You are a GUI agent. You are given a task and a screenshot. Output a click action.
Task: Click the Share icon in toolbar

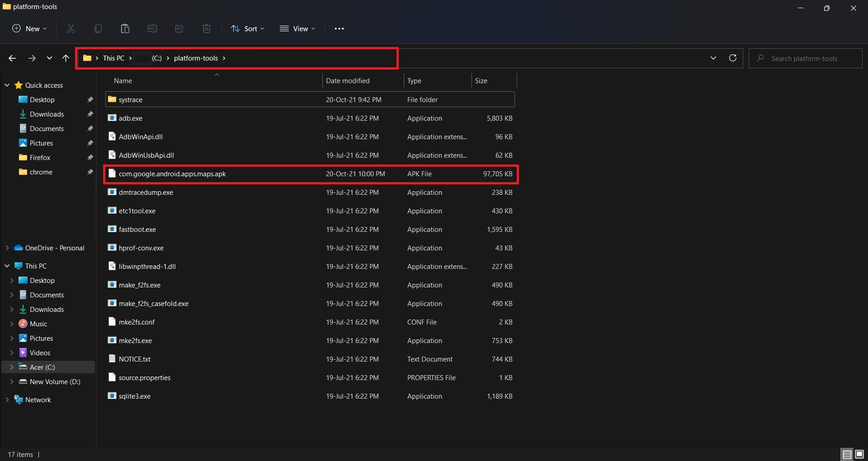pyautogui.click(x=179, y=28)
